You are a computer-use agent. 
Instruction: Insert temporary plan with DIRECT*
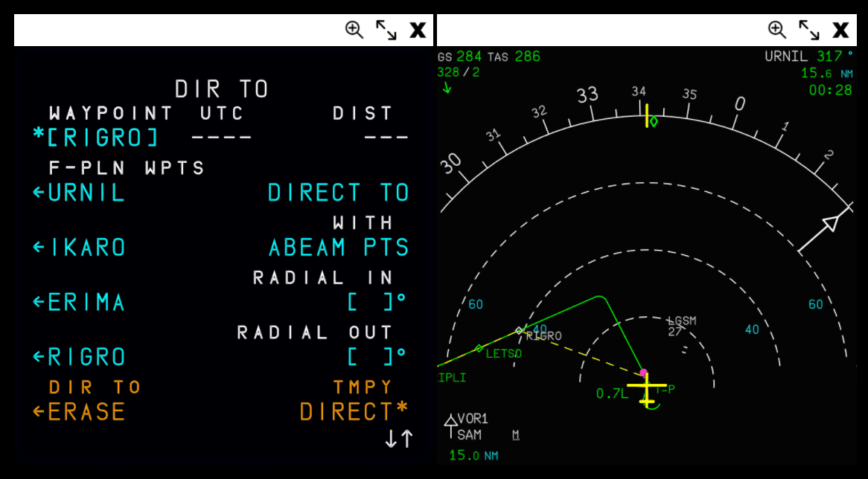(x=354, y=412)
